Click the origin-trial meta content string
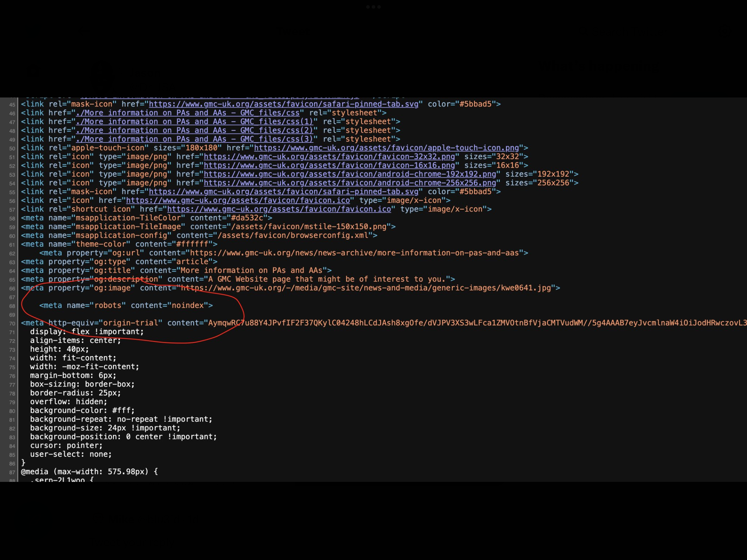 (477, 323)
